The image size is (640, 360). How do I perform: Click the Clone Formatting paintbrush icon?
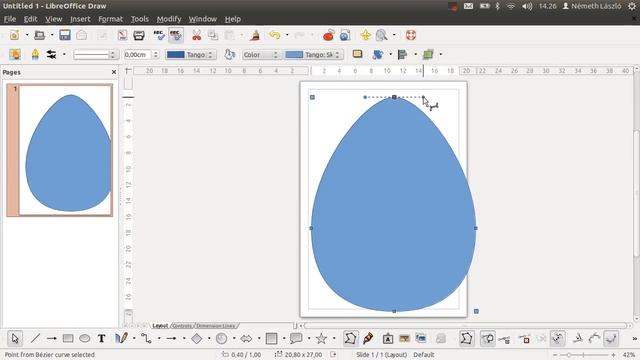point(255,35)
